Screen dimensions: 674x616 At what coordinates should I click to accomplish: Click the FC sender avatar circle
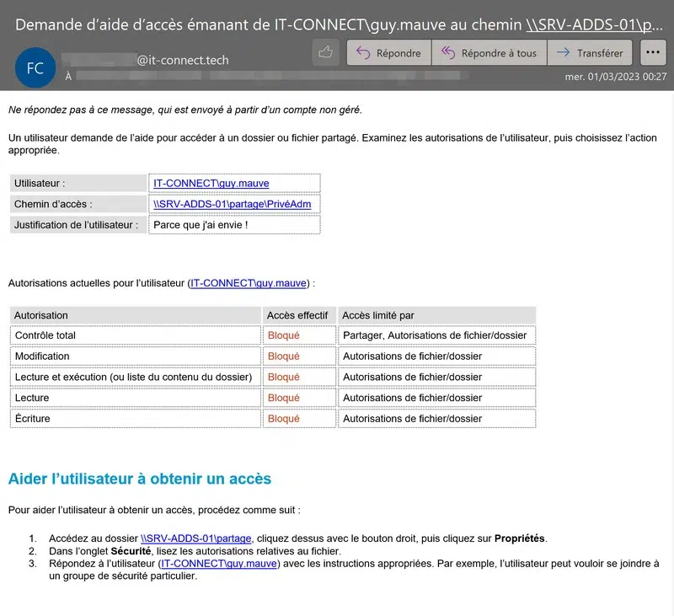(35, 67)
